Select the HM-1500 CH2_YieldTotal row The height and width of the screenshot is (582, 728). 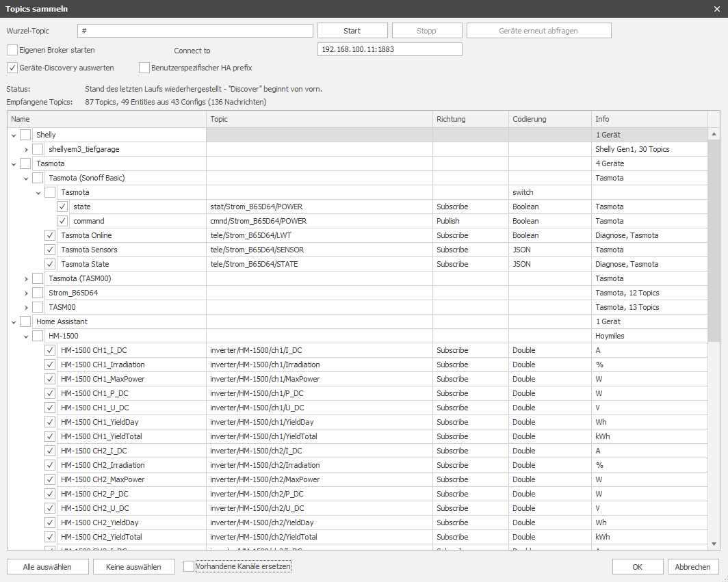(x=357, y=537)
